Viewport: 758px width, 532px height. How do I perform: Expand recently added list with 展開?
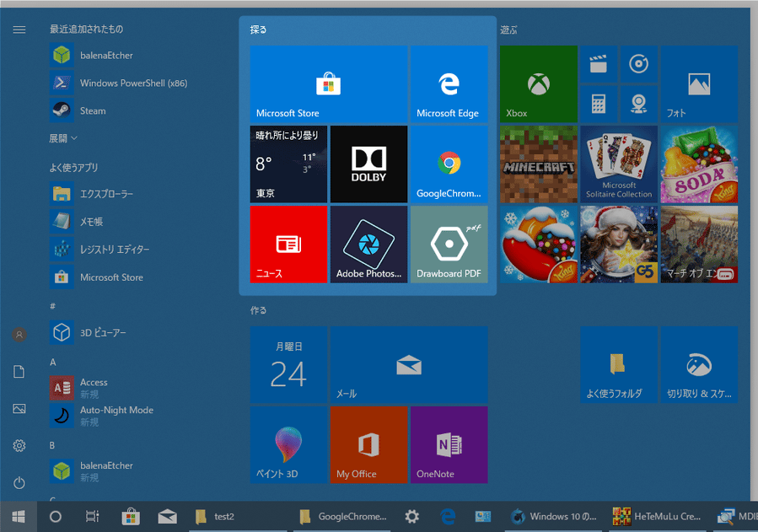pos(63,138)
